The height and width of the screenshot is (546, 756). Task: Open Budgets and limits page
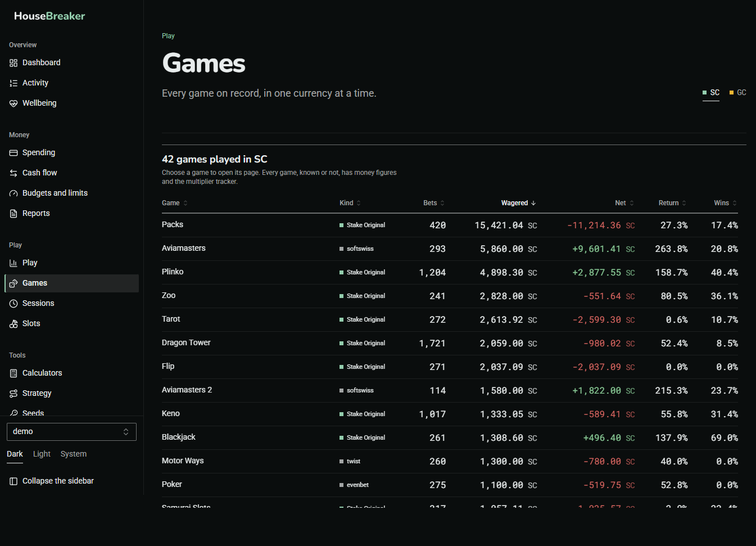click(x=71, y=193)
